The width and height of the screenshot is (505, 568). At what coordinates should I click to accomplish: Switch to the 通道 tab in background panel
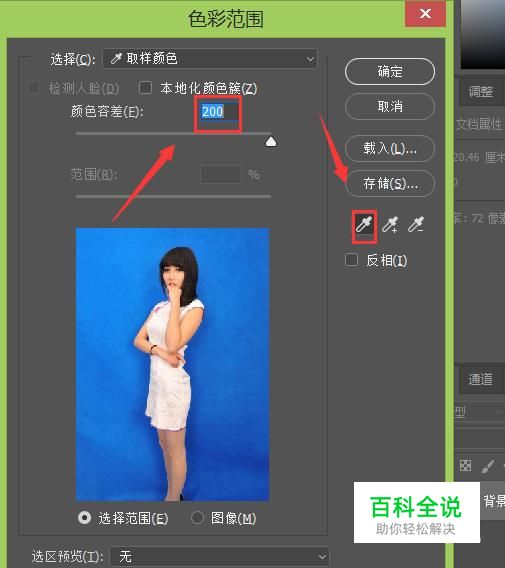[480, 379]
